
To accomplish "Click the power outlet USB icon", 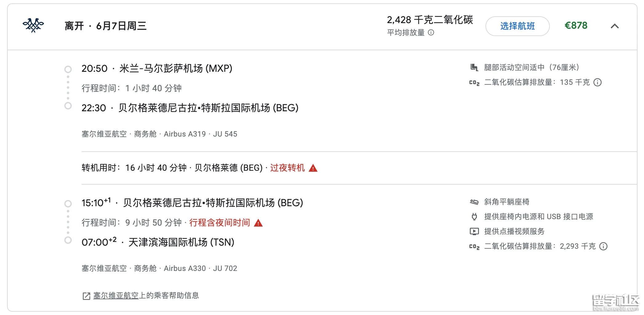I will tap(474, 217).
